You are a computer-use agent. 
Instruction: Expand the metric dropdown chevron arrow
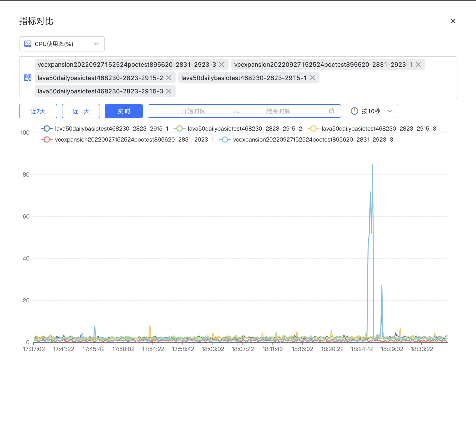96,44
